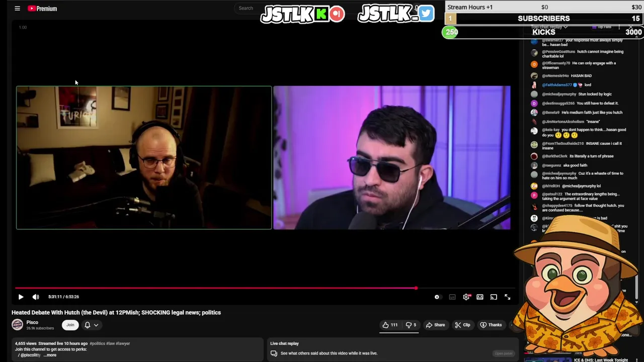This screenshot has width=644, height=362.
Task: Click the Stream Hours +1 text
Action: pos(470,7)
